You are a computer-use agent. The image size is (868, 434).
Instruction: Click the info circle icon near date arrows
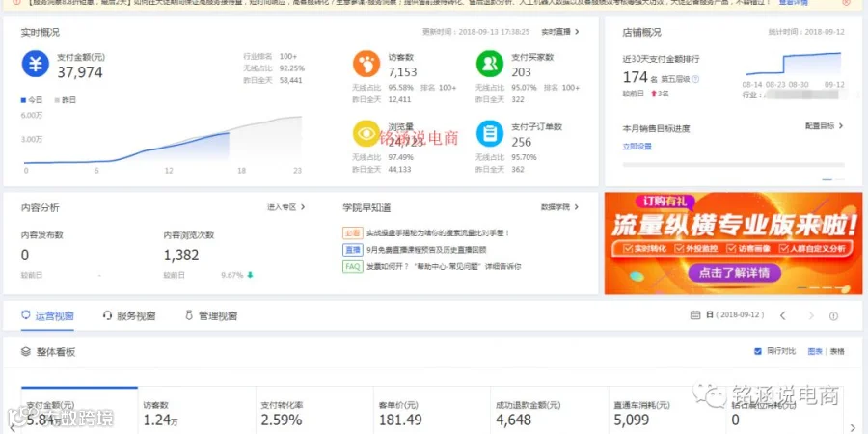click(x=833, y=316)
